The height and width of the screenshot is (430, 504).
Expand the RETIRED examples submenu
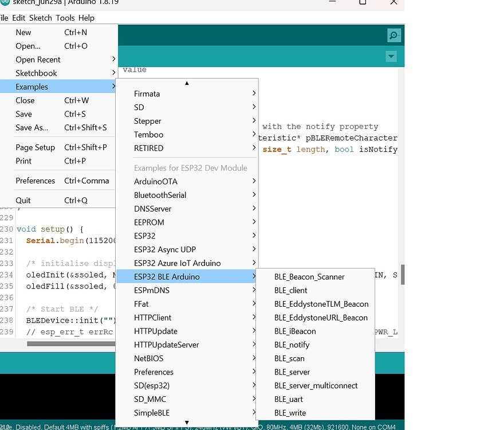[x=187, y=148]
